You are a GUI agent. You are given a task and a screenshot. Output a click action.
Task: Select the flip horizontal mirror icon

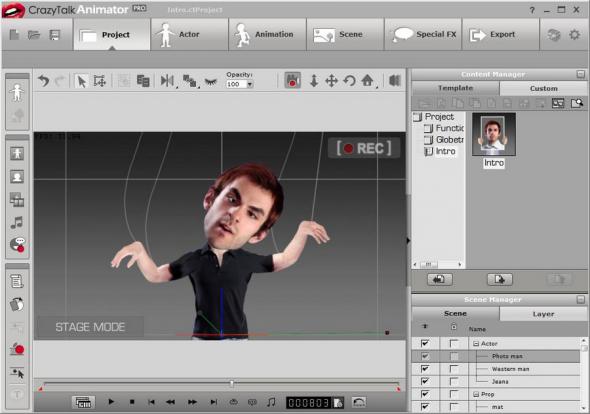pos(167,81)
